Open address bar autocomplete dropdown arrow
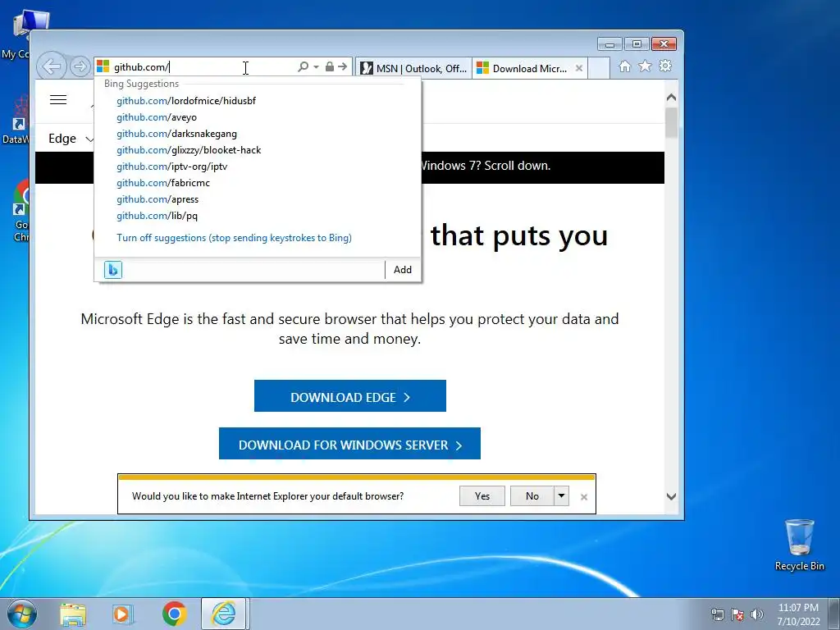The image size is (840, 630). pyautogui.click(x=316, y=67)
